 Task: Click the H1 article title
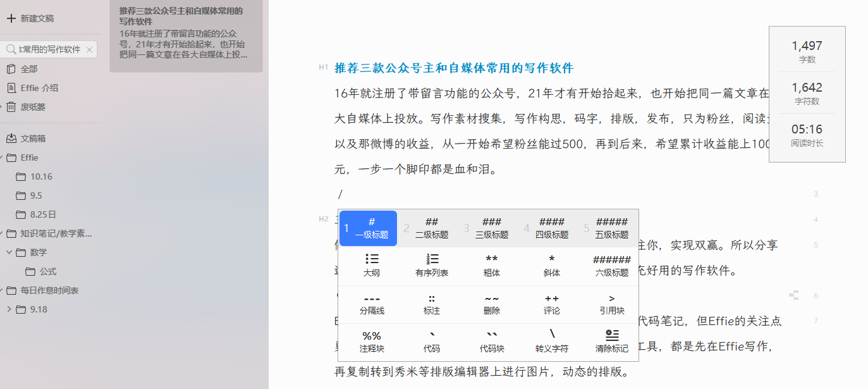pyautogui.click(x=454, y=68)
